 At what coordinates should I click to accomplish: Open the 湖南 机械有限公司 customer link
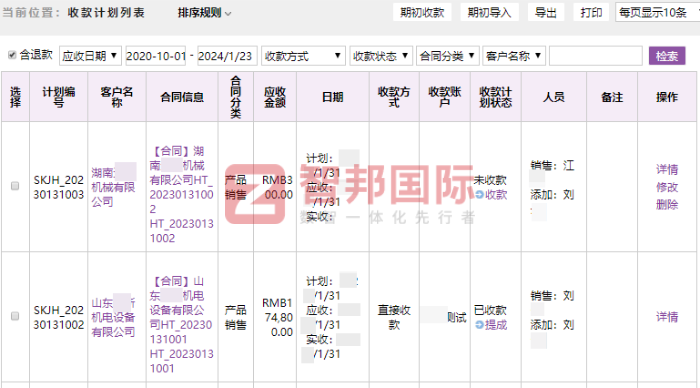click(114, 187)
